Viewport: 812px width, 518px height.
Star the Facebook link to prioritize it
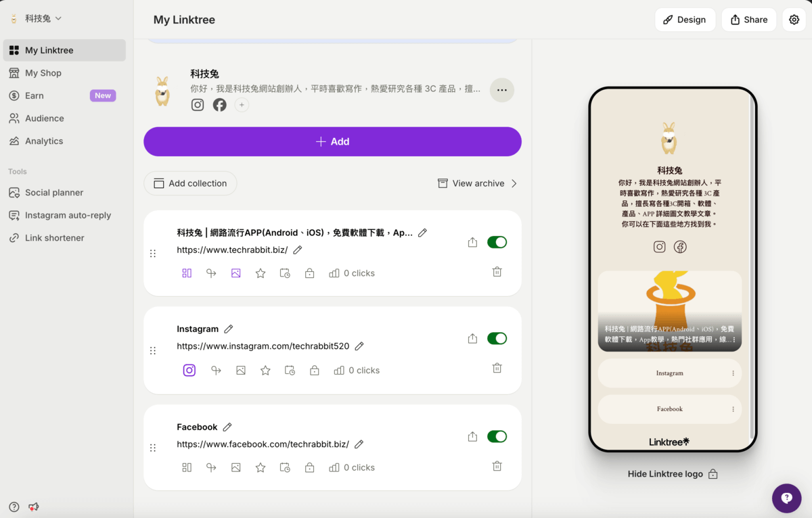261,467
